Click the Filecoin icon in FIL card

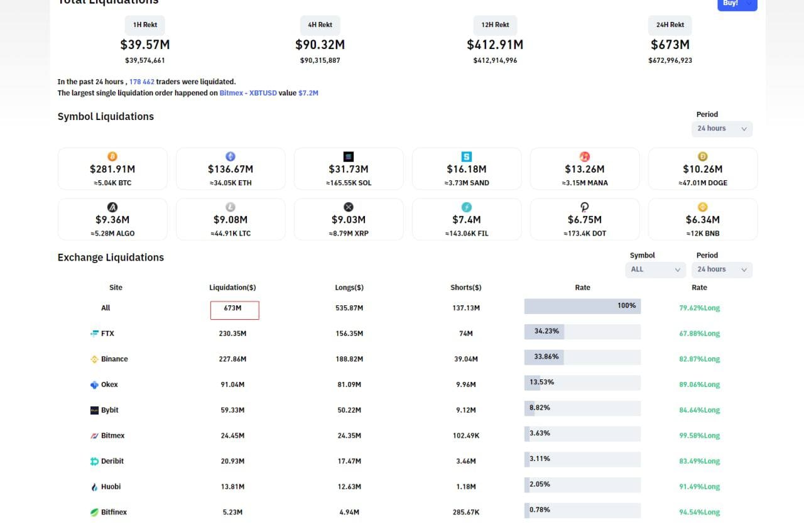click(467, 207)
